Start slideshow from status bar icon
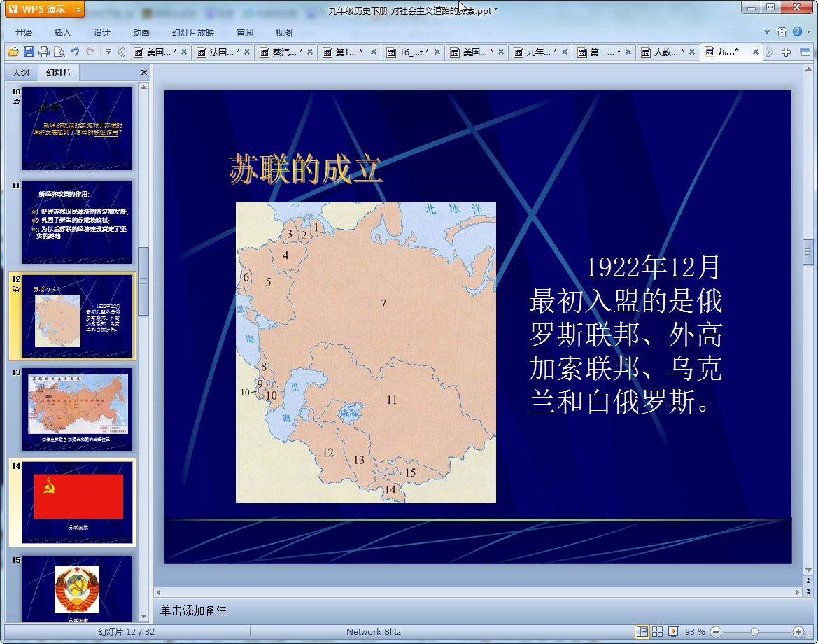The width and height of the screenshot is (818, 644). [x=673, y=632]
